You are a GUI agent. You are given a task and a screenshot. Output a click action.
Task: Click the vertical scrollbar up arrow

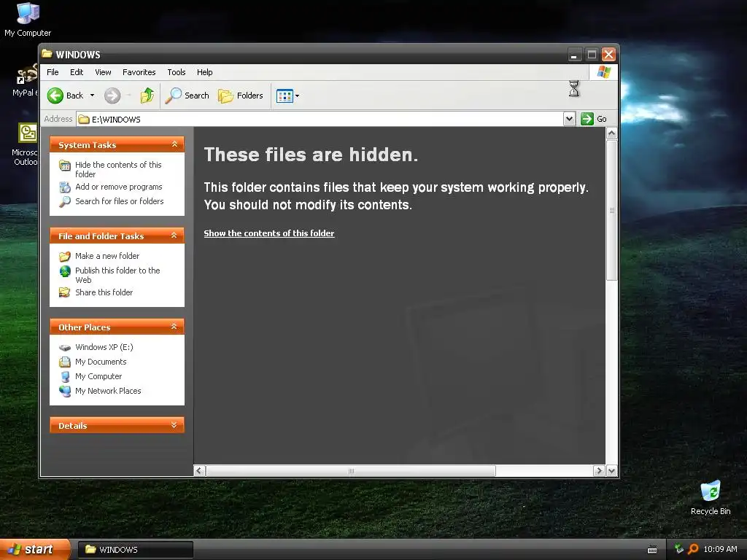(612, 133)
